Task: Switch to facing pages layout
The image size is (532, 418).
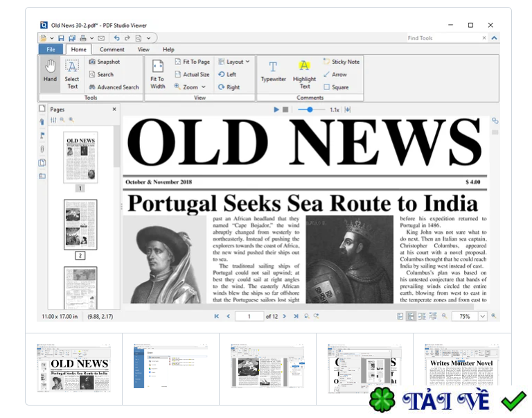Action: click(x=422, y=316)
